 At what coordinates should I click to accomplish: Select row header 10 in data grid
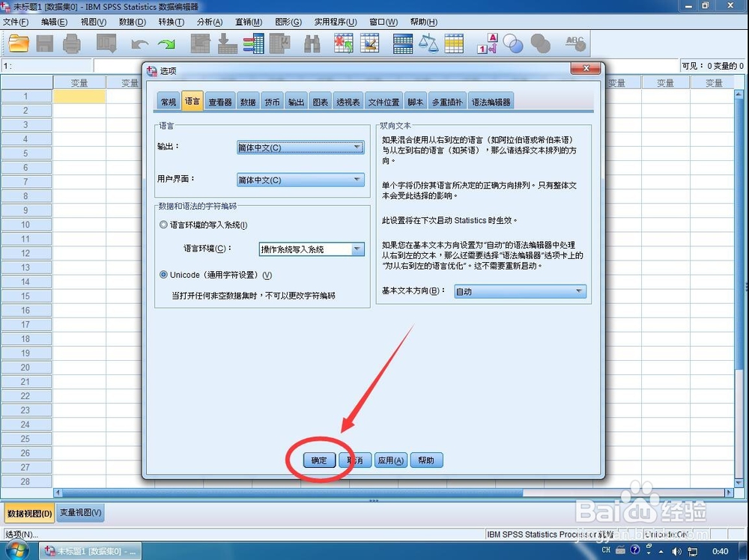point(25,225)
